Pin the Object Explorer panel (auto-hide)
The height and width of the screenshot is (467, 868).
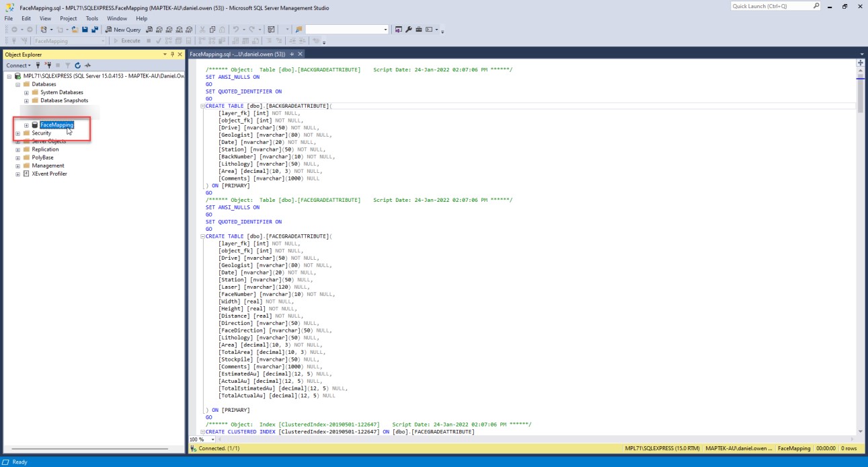coord(172,55)
